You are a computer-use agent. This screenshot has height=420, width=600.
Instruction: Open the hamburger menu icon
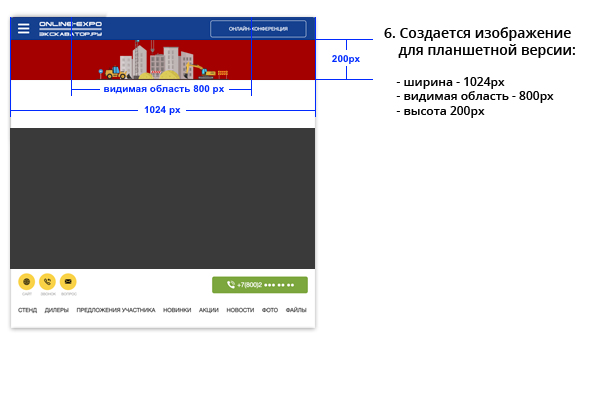(23, 28)
